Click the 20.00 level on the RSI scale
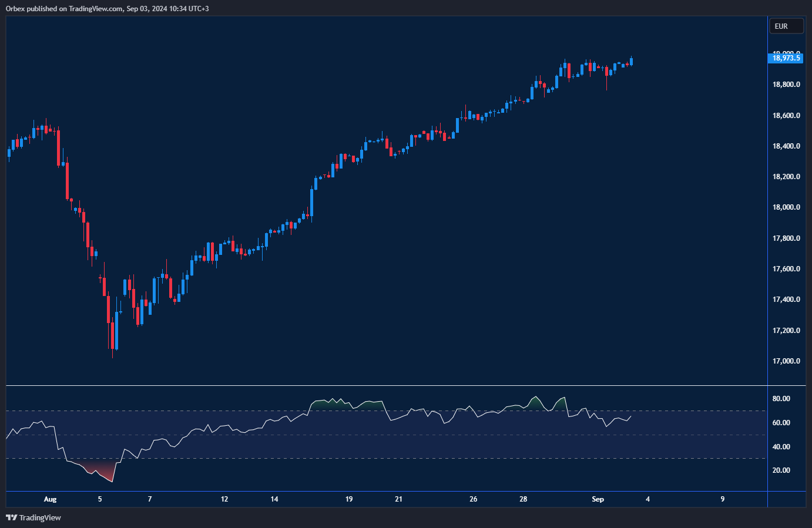 tap(781, 470)
